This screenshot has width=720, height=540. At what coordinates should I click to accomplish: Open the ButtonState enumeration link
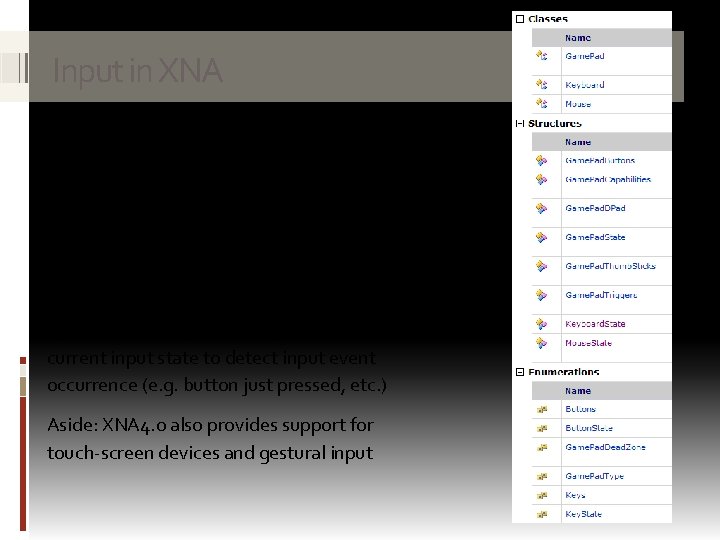tap(589, 428)
